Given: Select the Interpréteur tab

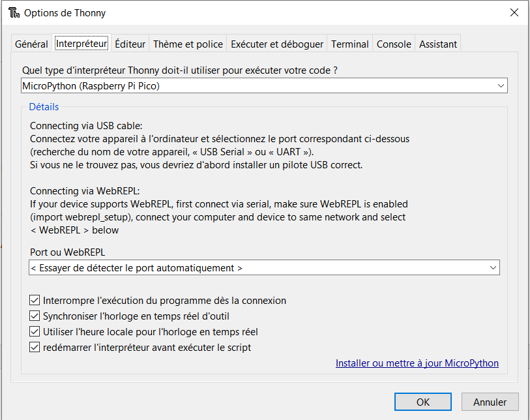Looking at the screenshot, I should click(81, 44).
